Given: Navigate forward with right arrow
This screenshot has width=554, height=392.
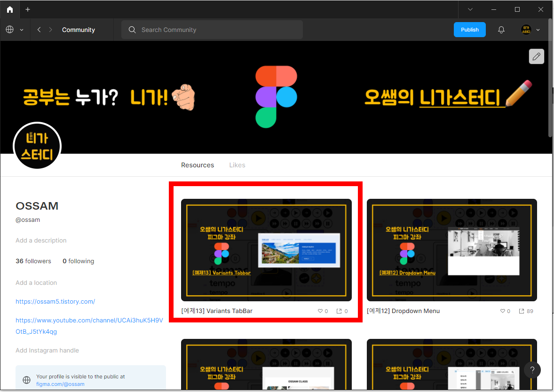Looking at the screenshot, I should coord(50,30).
